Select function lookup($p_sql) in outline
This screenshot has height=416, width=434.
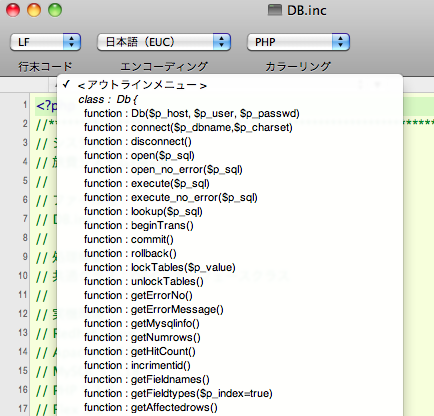(230, 211)
